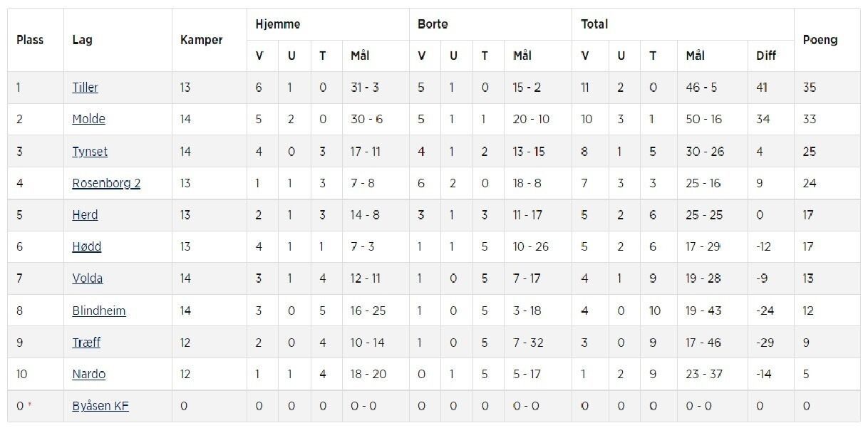This screenshot has height=433, width=868.
Task: Open the Volda team link
Action: click(x=87, y=278)
